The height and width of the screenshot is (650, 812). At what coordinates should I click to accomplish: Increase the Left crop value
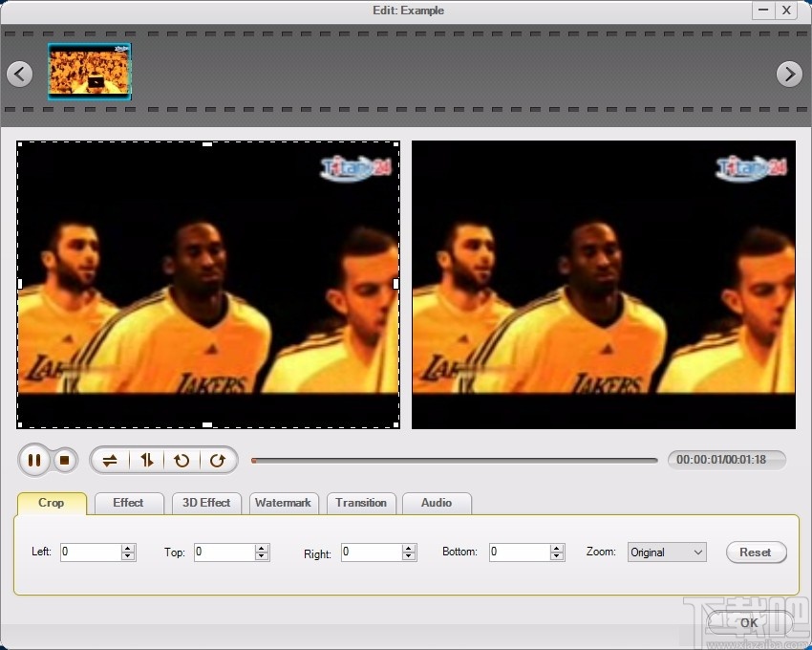[125, 547]
